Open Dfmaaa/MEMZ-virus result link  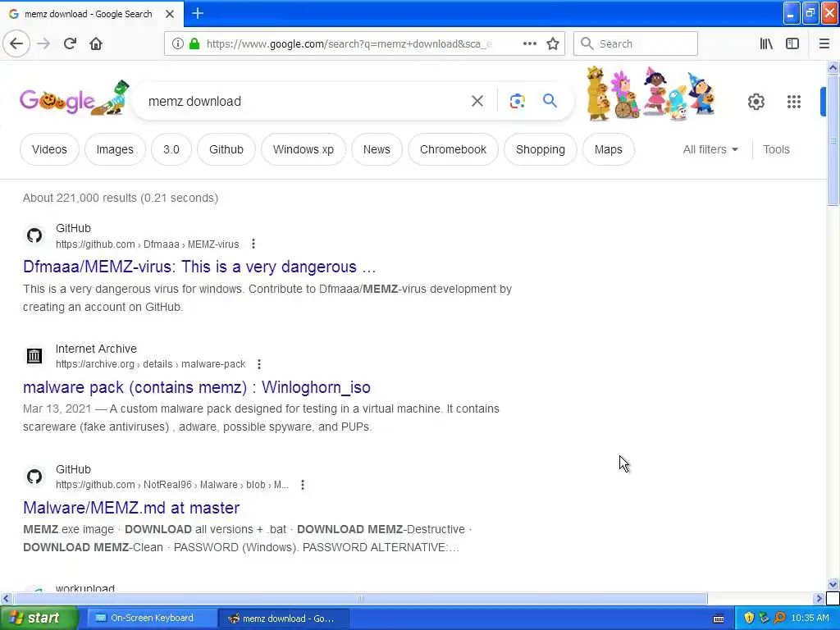(x=199, y=267)
